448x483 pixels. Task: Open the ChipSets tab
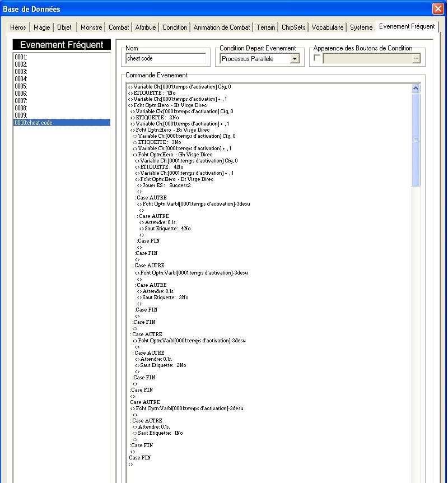click(x=293, y=27)
